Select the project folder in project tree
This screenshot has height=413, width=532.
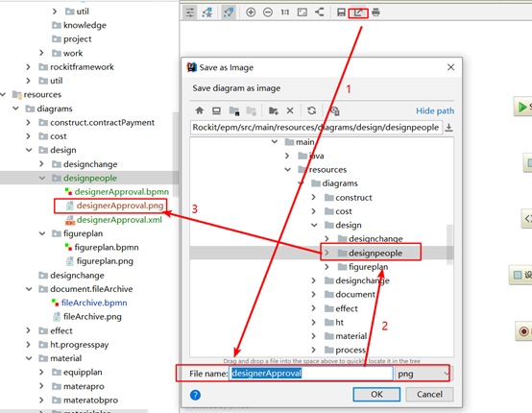click(78, 39)
